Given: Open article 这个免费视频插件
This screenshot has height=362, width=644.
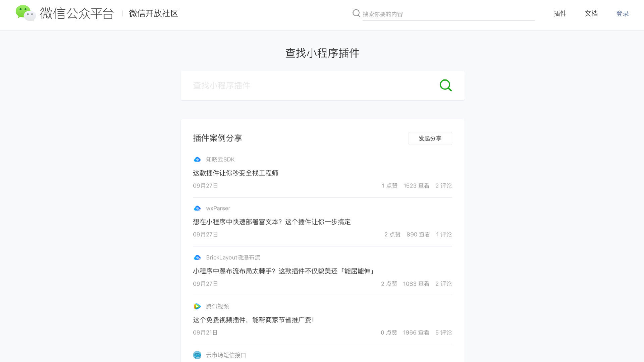Looking at the screenshot, I should 254,320.
